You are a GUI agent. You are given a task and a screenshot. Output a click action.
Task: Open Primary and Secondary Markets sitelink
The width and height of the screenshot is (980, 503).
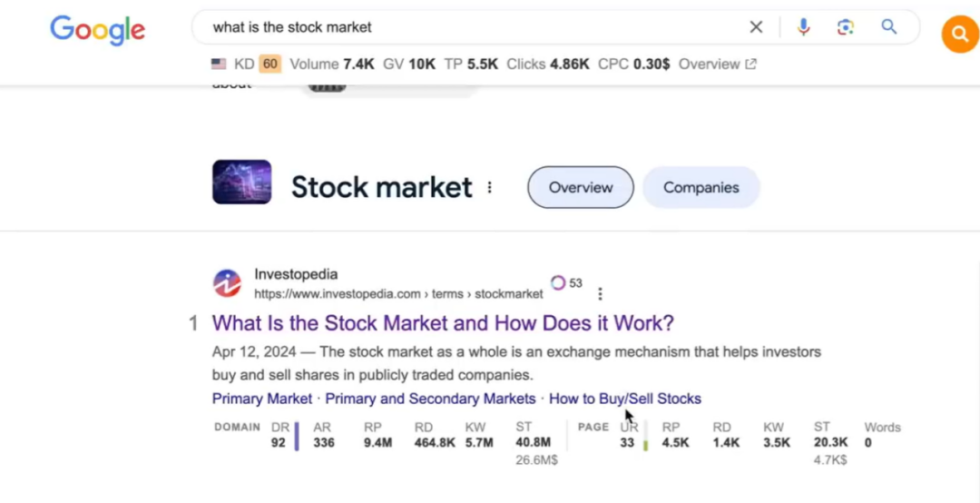[x=430, y=399]
